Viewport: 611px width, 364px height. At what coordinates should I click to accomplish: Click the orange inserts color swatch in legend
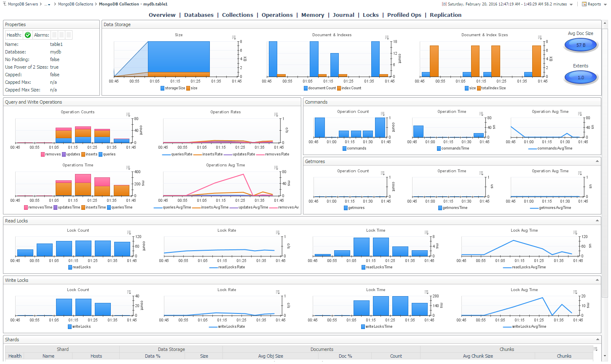tap(83, 154)
